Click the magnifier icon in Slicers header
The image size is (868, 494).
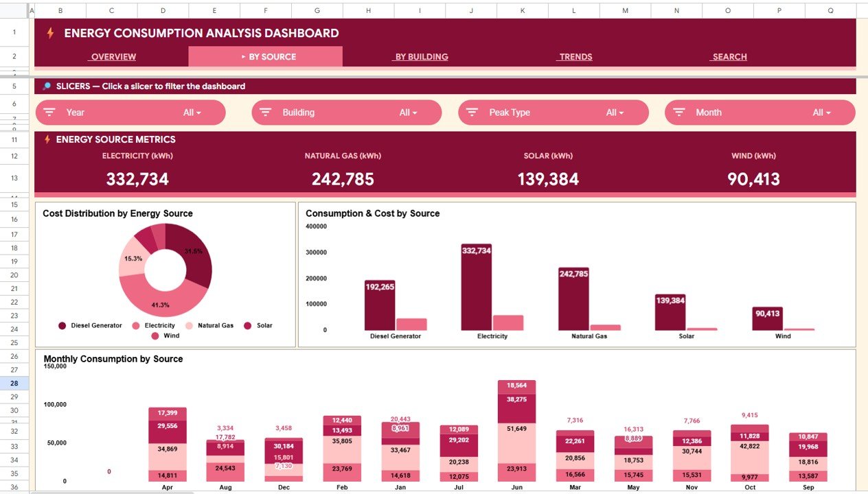pos(47,86)
